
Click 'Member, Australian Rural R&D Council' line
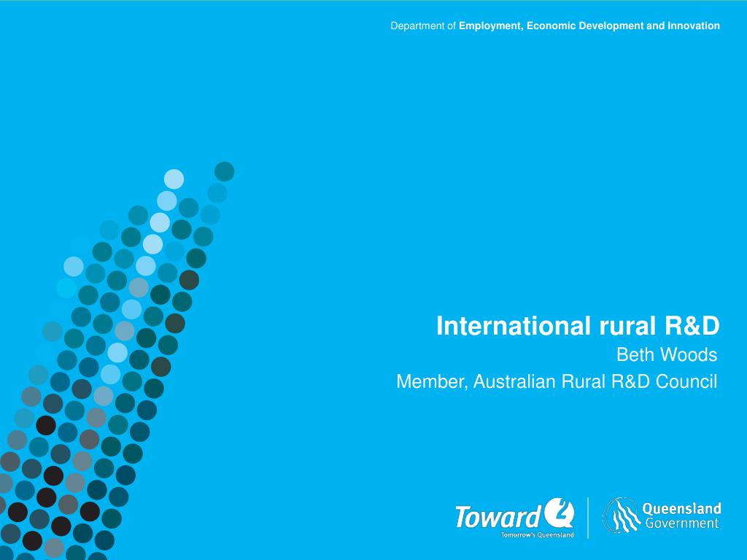point(557,382)
